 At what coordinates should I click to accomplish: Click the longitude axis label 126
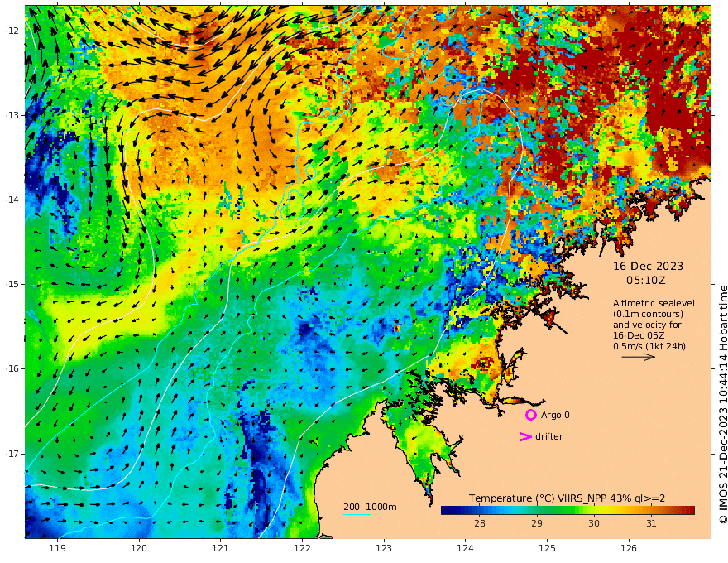[x=629, y=549]
